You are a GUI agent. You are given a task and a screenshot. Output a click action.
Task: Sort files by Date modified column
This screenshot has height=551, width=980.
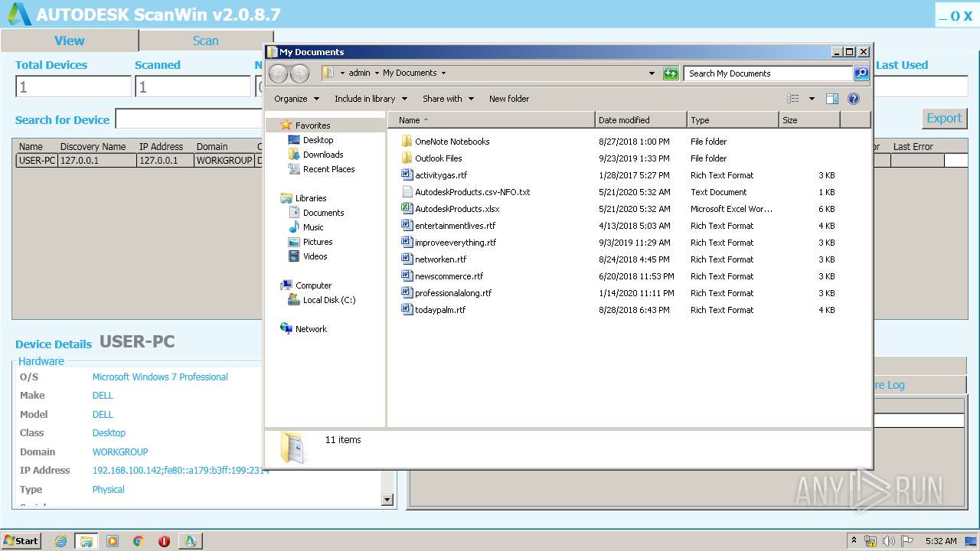point(641,120)
